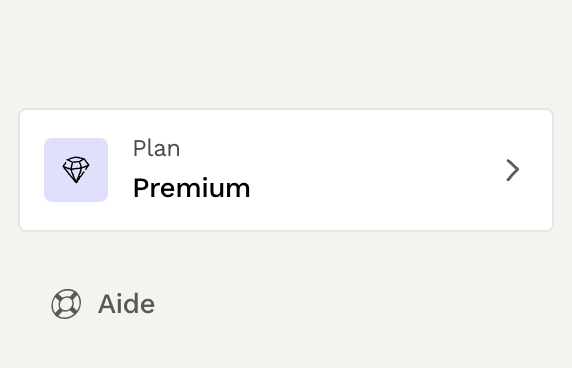The image size is (572, 368).
Task: Click the purple diamond badge
Action: [x=76, y=170]
